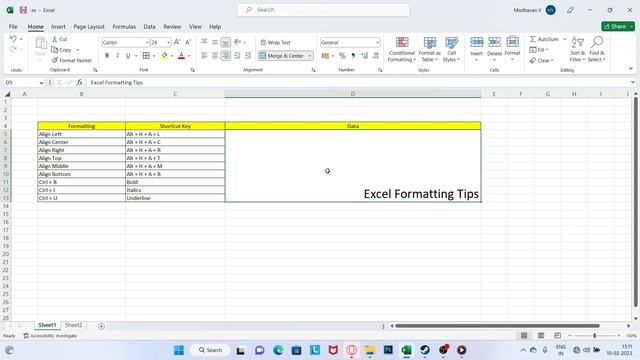Open Sort & Filter

577,49
